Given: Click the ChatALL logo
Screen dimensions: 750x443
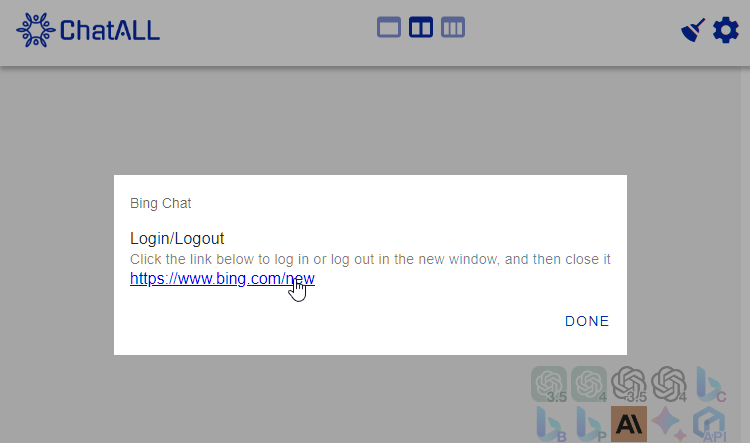Looking at the screenshot, I should coord(88,30).
